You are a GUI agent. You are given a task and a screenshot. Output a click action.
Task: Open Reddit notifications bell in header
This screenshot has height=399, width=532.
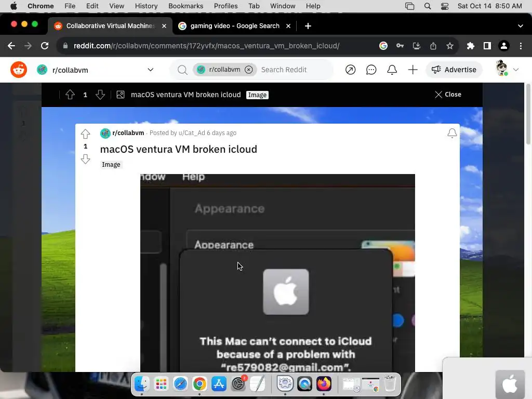coord(392,70)
